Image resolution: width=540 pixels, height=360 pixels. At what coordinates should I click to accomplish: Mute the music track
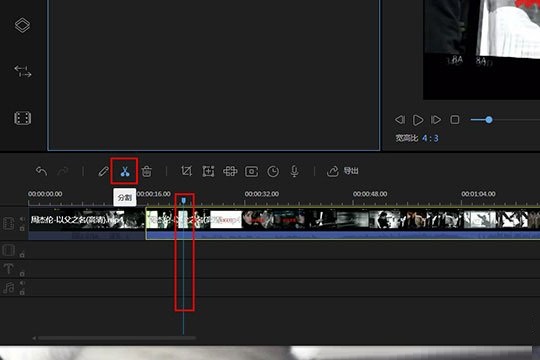coord(22,283)
